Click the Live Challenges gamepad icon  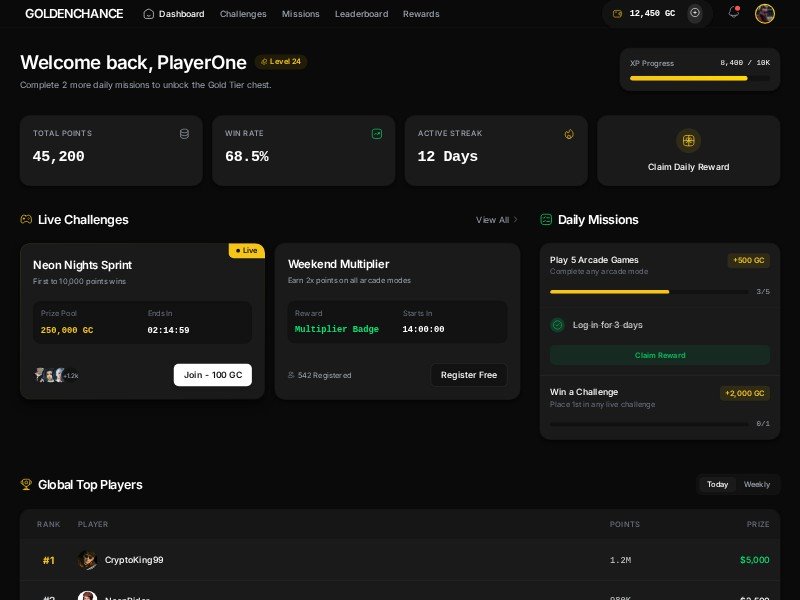(26, 219)
